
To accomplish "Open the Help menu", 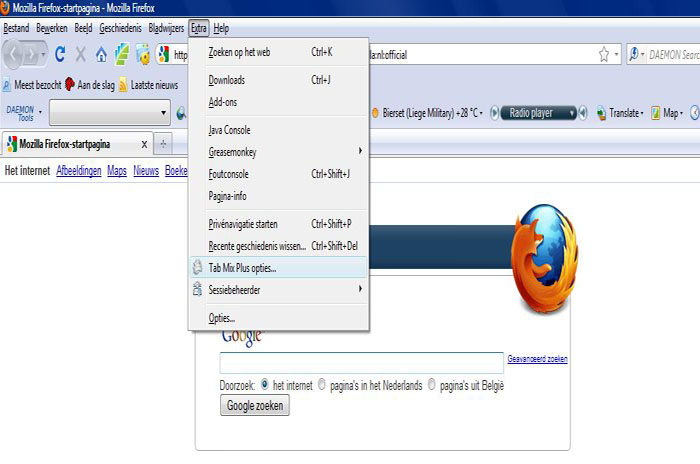I will click(221, 28).
